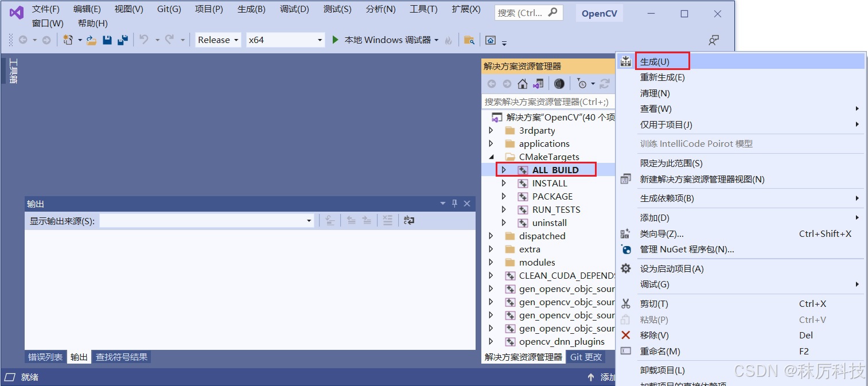Viewport: 868px width, 386px height.
Task: Select opencv_dnn_plugins in the tree
Action: (x=562, y=341)
